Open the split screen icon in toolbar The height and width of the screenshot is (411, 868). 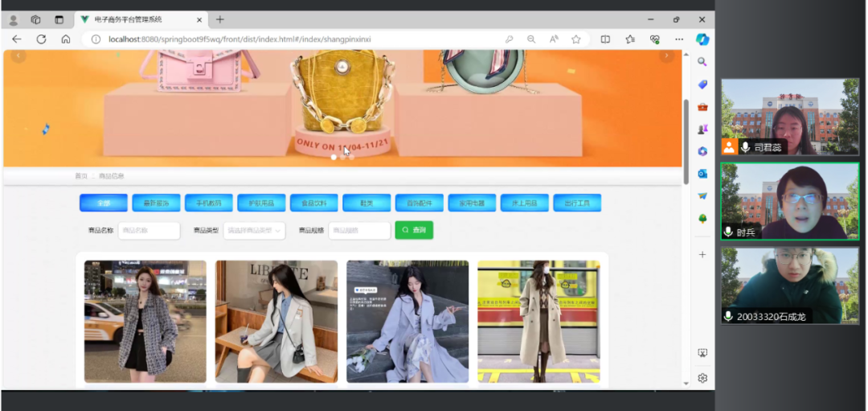[x=605, y=39]
